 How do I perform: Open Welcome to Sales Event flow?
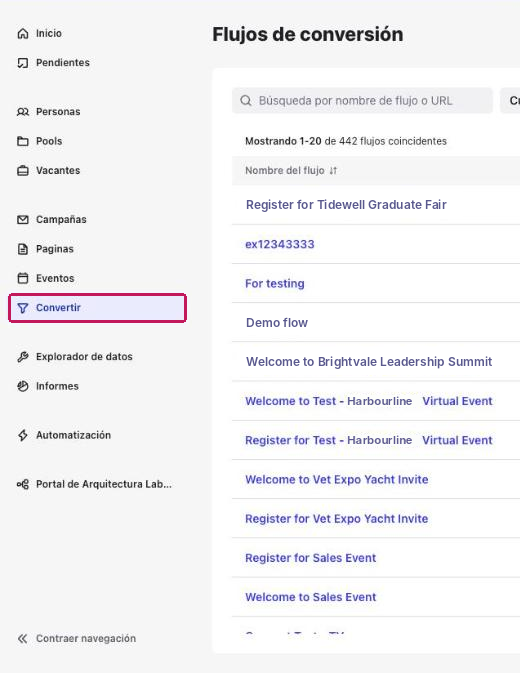(310, 597)
